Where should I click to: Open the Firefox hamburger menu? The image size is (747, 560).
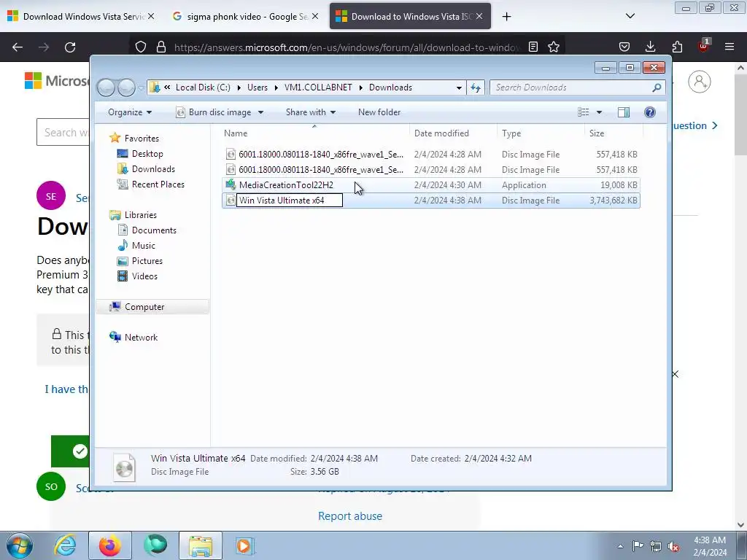pos(729,47)
